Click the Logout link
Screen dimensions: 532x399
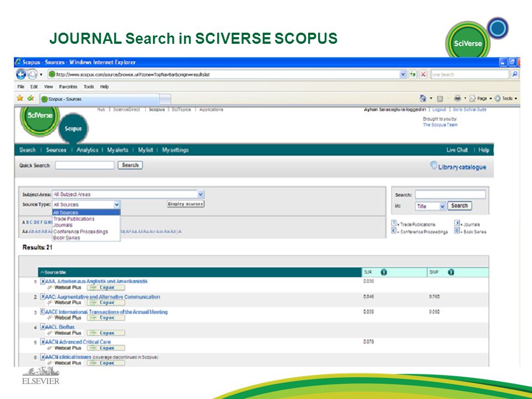click(439, 110)
